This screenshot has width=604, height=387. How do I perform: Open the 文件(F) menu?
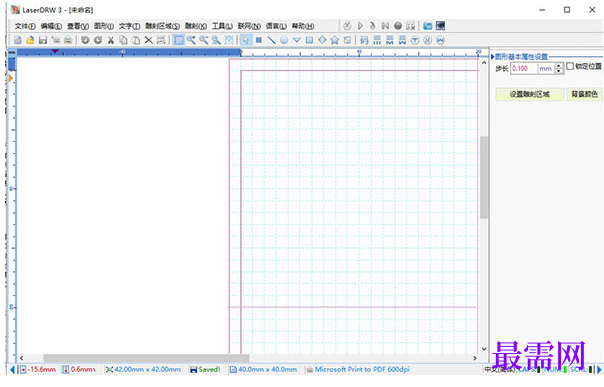pyautogui.click(x=25, y=26)
